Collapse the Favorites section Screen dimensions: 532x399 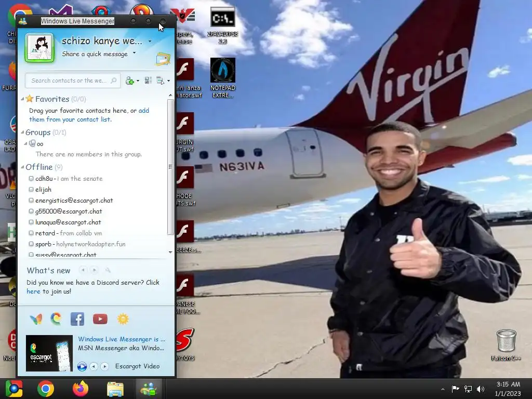(22, 99)
